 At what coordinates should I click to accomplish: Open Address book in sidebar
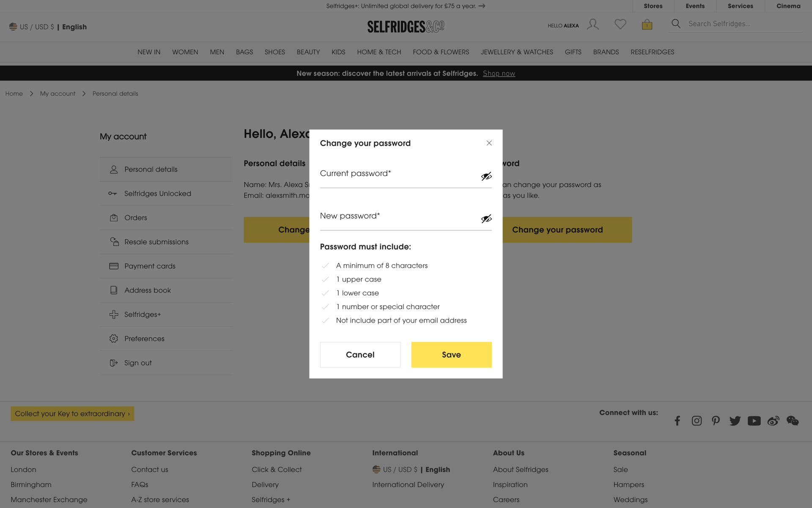click(x=166, y=290)
